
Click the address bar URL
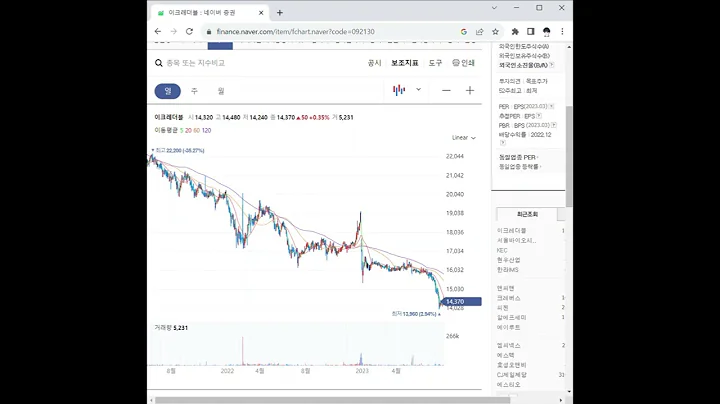click(296, 32)
